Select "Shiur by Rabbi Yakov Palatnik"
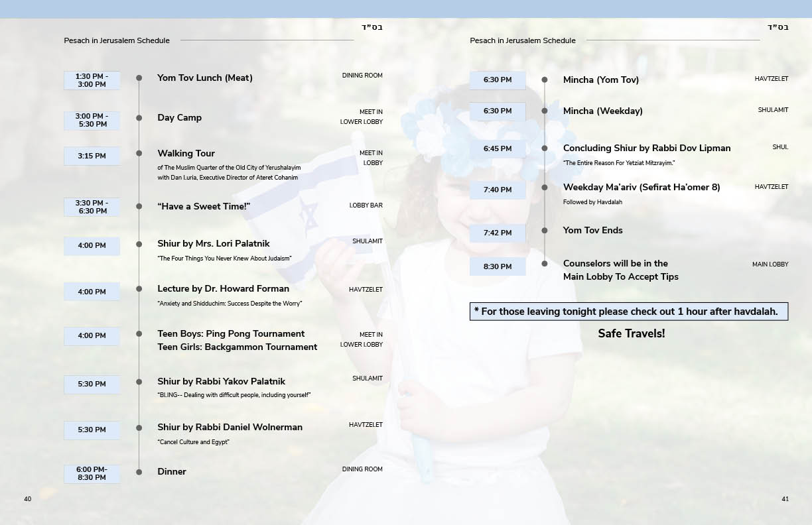Viewport: 812px width, 525px height. point(221,381)
